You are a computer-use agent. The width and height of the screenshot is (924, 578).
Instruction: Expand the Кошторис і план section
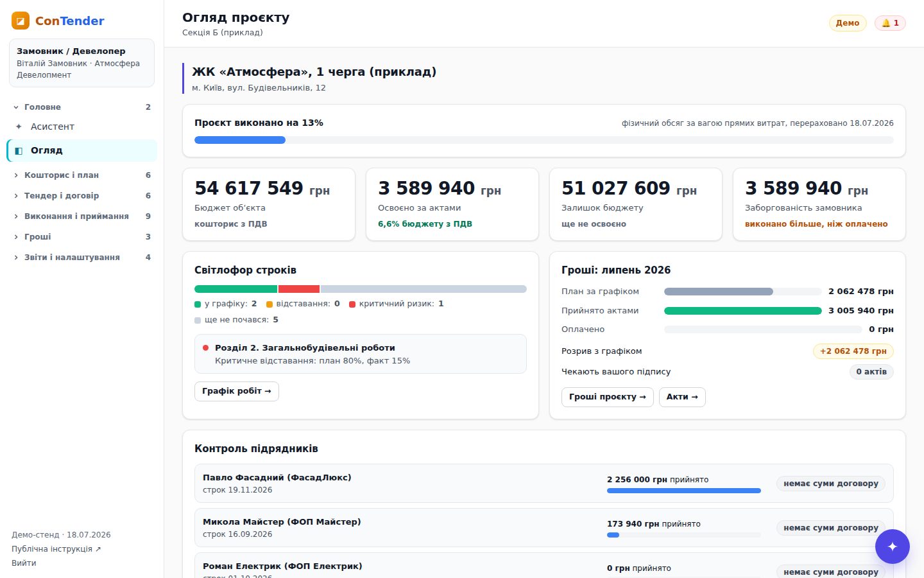[x=82, y=175]
